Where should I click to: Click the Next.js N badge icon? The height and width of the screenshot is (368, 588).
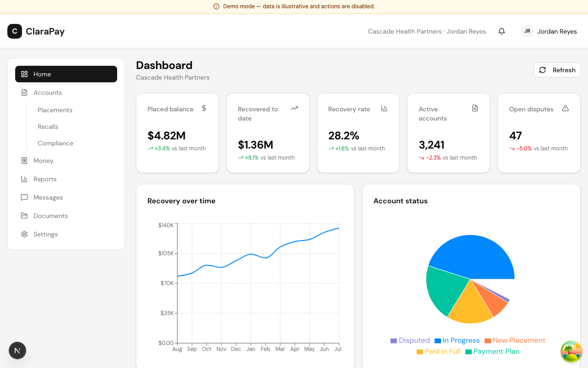(x=17, y=351)
